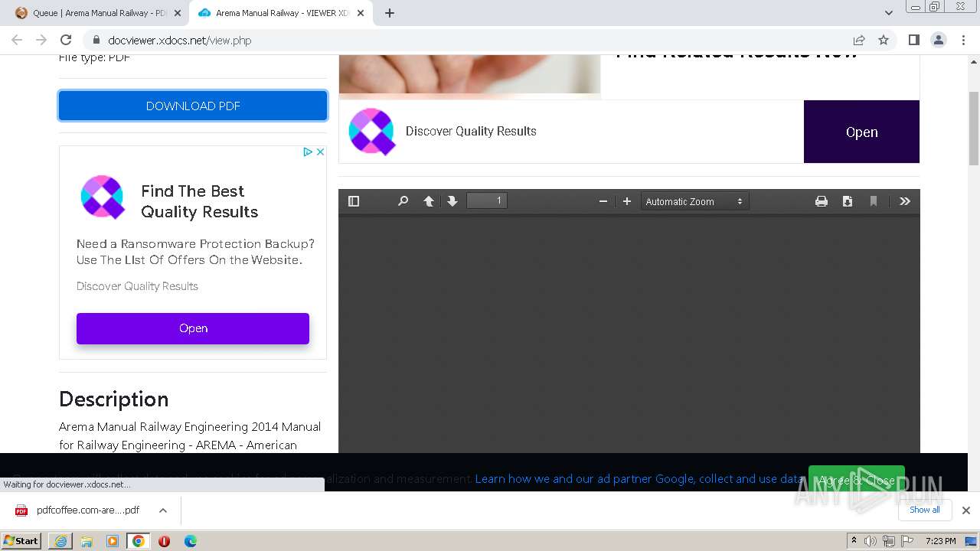Print the PDF document
This screenshot has width=980, height=551.
[x=822, y=201]
